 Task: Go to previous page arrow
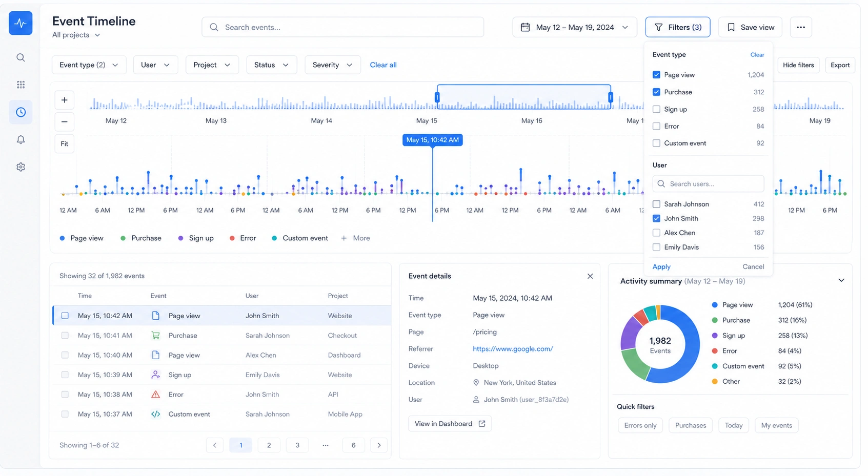coord(215,445)
